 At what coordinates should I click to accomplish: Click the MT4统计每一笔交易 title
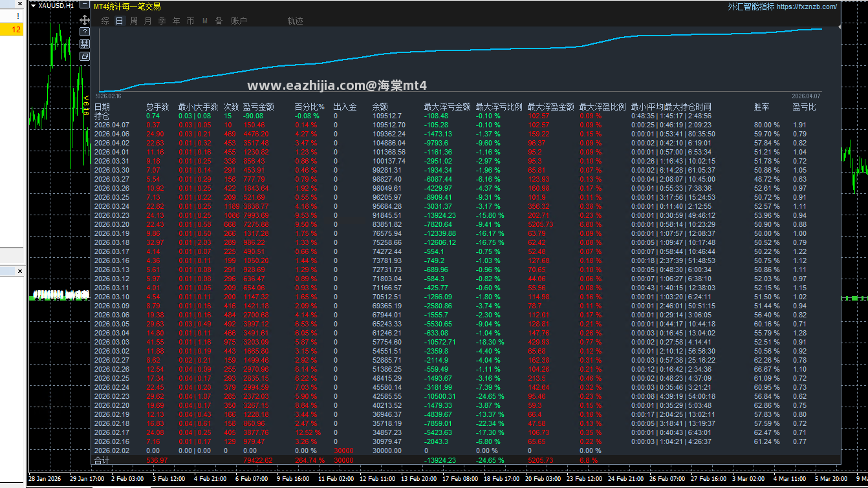click(x=127, y=6)
